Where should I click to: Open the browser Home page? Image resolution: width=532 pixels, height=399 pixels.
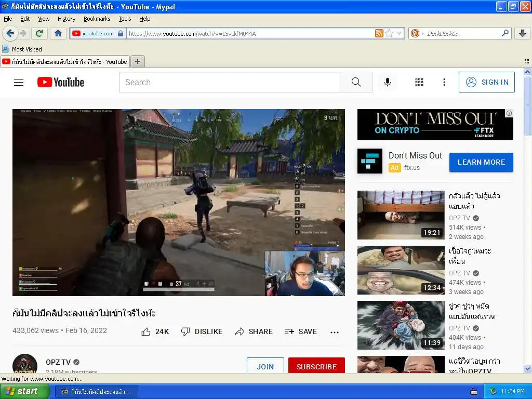pos(58,33)
